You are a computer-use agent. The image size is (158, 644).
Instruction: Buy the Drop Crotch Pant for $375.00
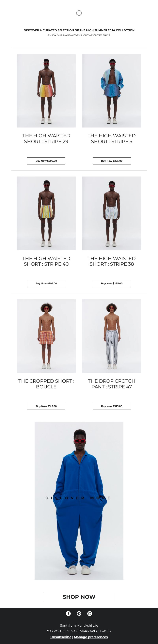coord(112,406)
